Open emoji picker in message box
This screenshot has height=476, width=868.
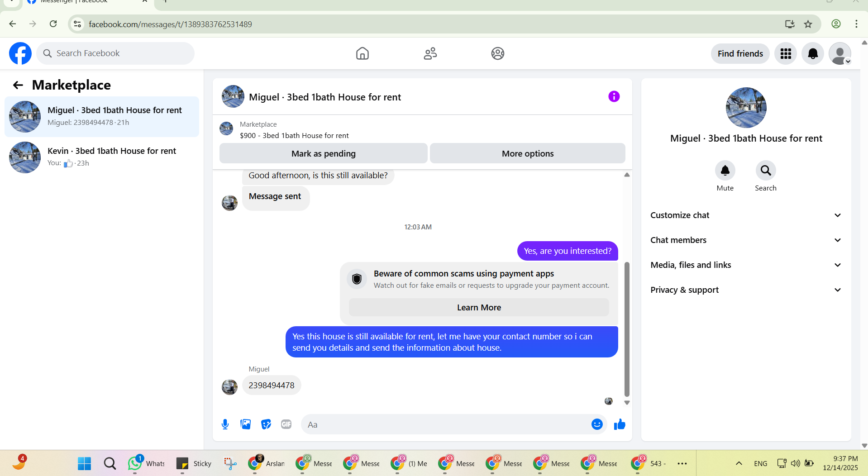(x=597, y=424)
